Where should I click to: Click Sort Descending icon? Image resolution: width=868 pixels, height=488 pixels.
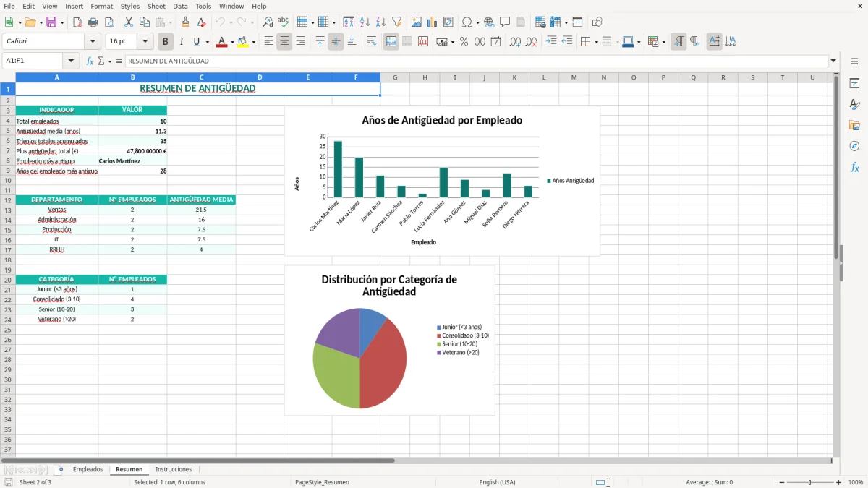point(380,22)
